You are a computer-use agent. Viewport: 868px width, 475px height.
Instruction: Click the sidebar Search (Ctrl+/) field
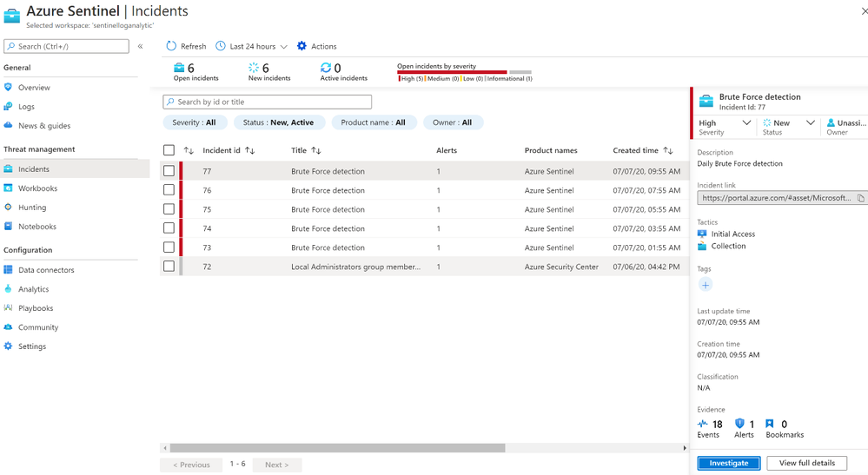66,46
